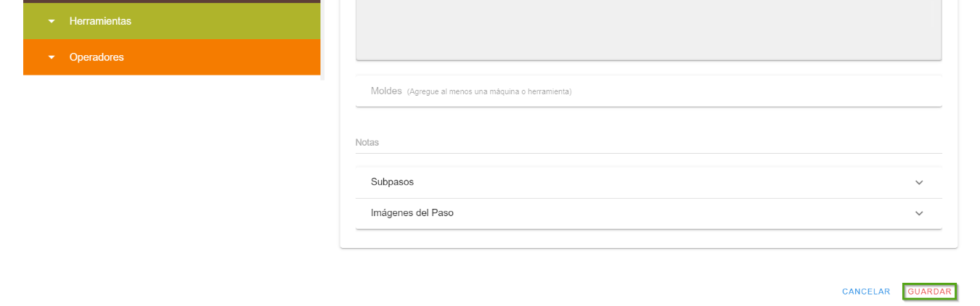
Task: Click the arrow icon beside Herramientas
Action: pyautogui.click(x=52, y=21)
